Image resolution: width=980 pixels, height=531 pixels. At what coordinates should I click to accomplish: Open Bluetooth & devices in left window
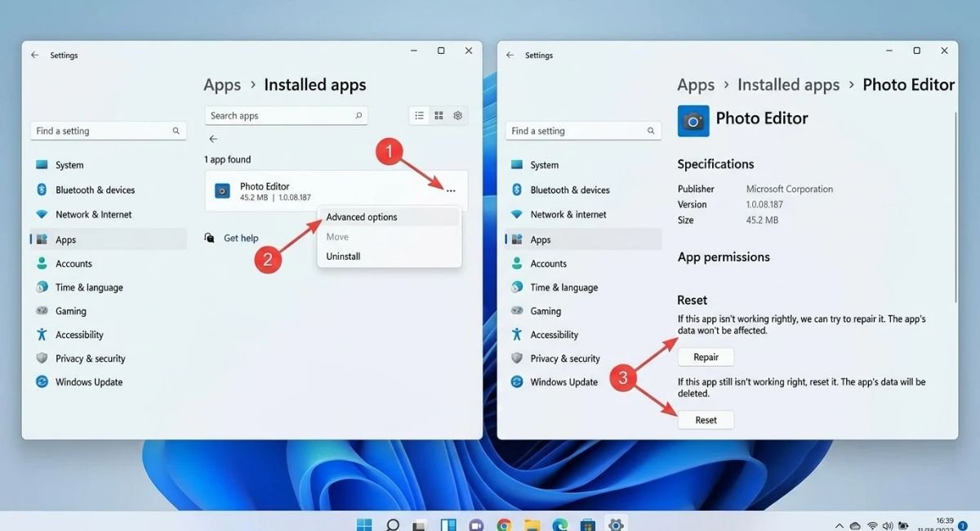[x=108, y=190]
